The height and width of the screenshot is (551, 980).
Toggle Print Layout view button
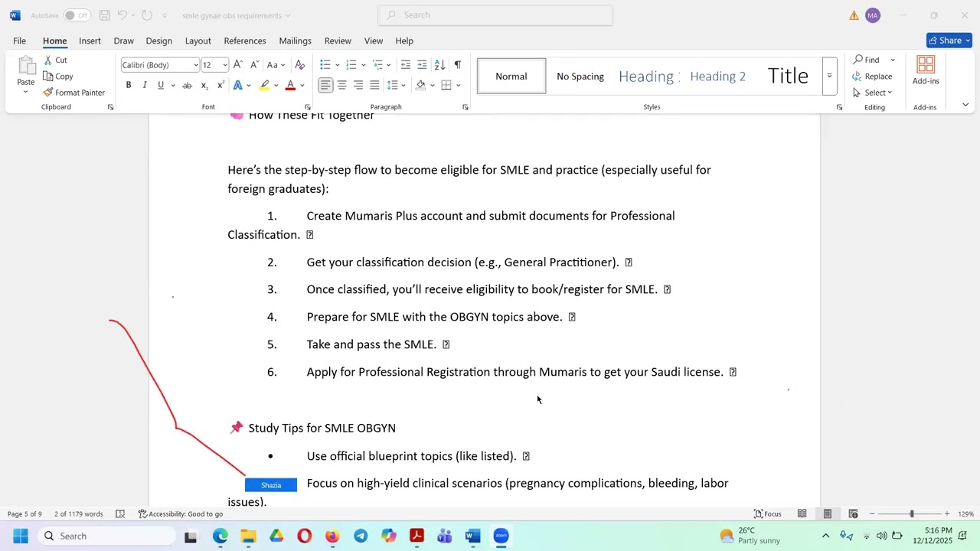(828, 514)
